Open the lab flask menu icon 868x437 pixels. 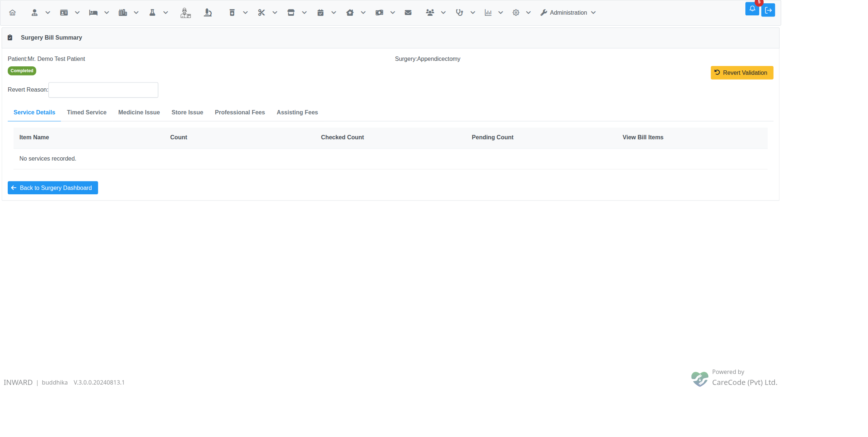pyautogui.click(x=152, y=12)
